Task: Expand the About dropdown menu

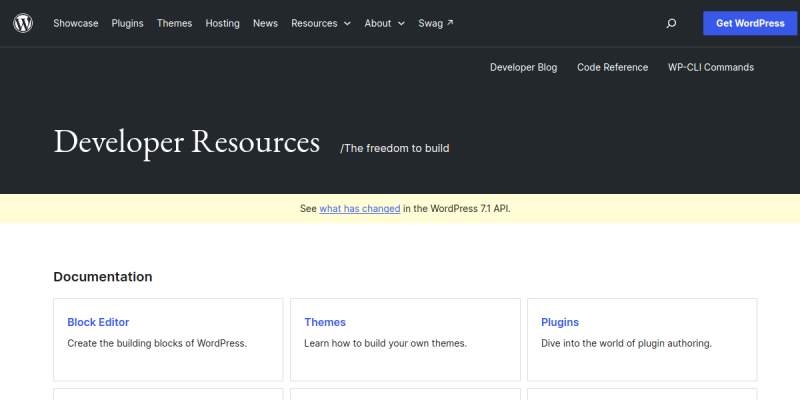Action: tap(385, 23)
